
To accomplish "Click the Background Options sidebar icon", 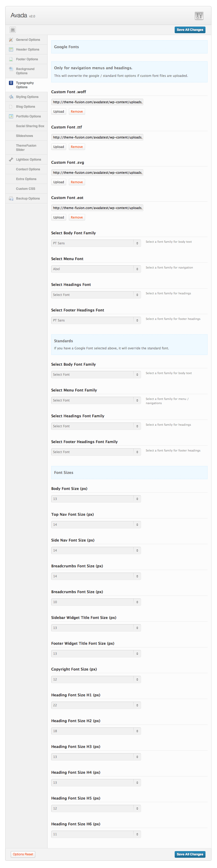I will (11, 69).
